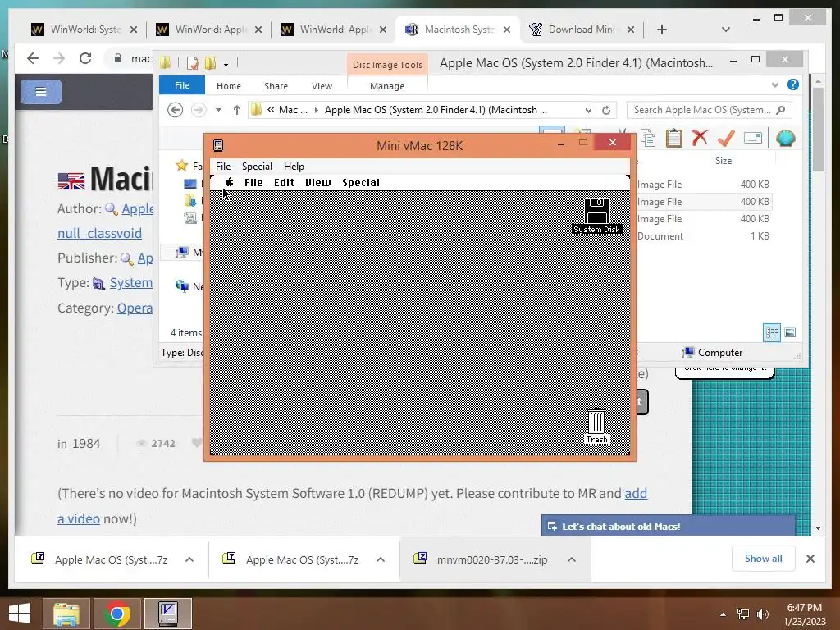Click the blue shell toolbar icon
The height and width of the screenshot is (630, 840).
click(785, 138)
